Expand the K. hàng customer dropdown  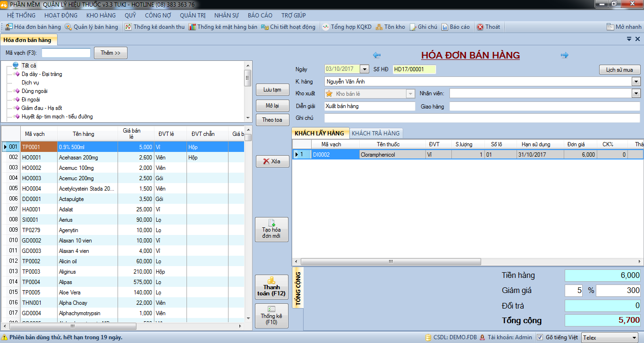tap(636, 82)
